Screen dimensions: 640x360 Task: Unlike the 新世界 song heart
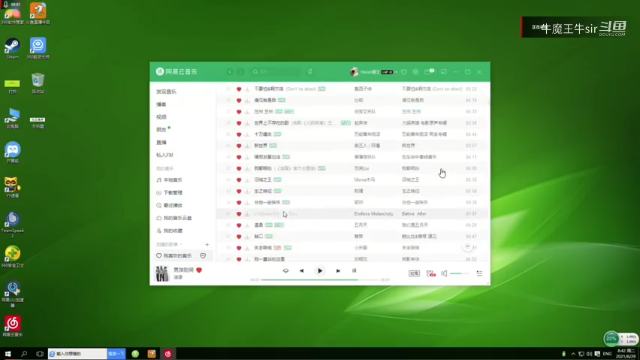(x=239, y=146)
